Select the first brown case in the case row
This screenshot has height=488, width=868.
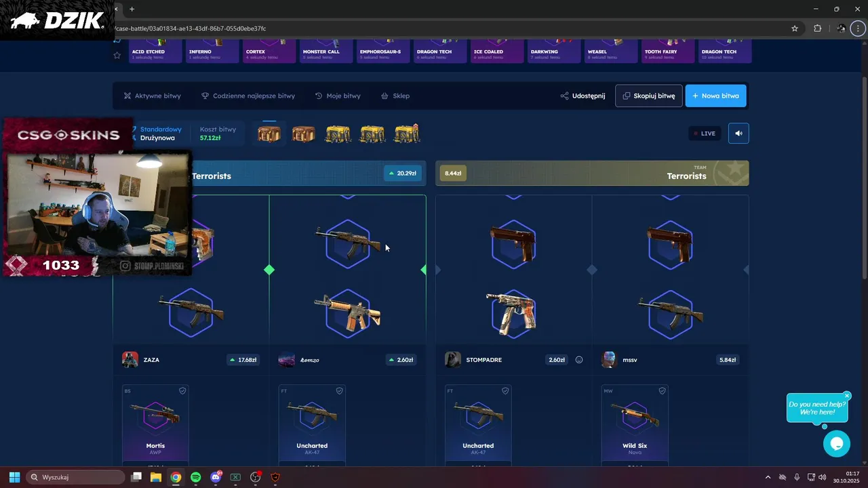[269, 134]
